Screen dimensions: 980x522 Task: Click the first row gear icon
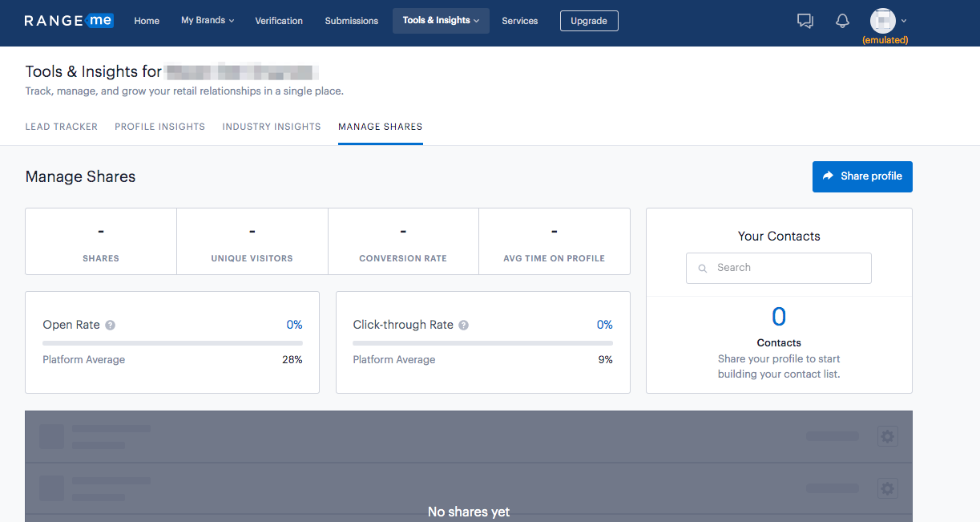tap(887, 437)
